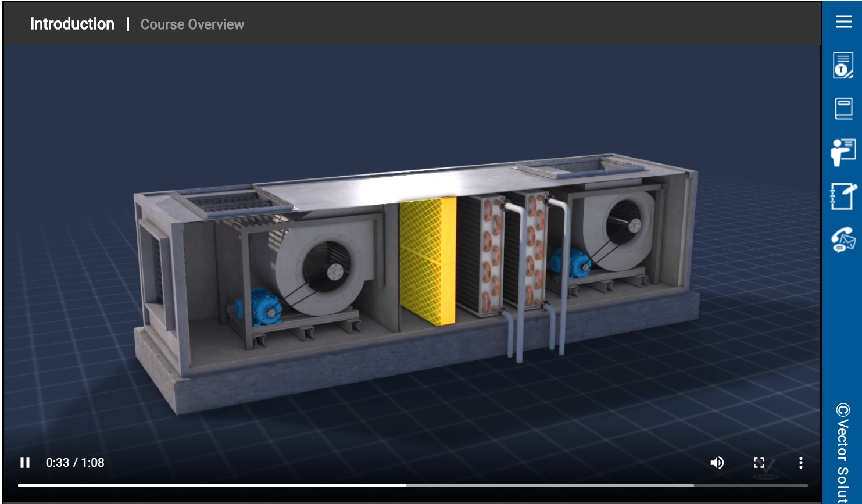Click the Introduction section title

72,24
